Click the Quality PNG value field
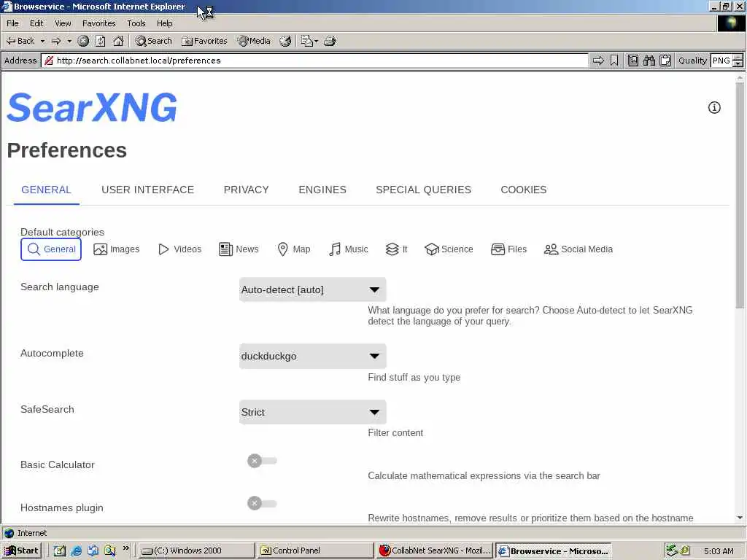Screen dimensions: 747x560 coord(721,61)
